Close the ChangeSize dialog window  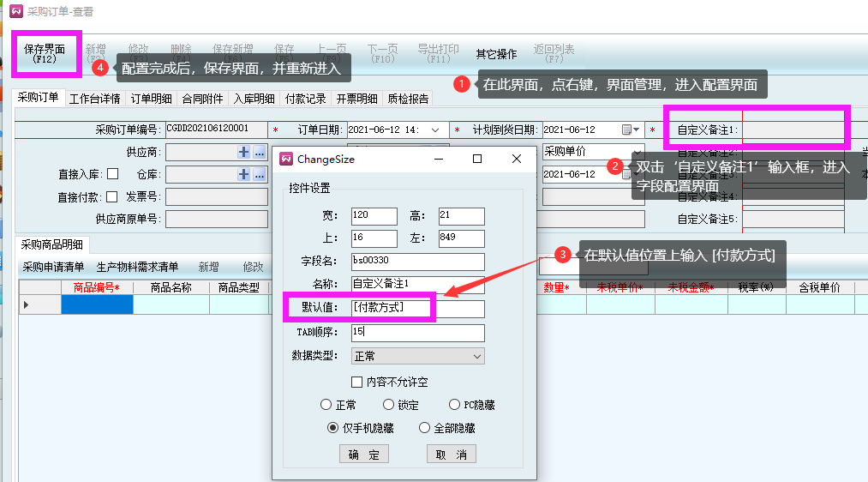516,159
